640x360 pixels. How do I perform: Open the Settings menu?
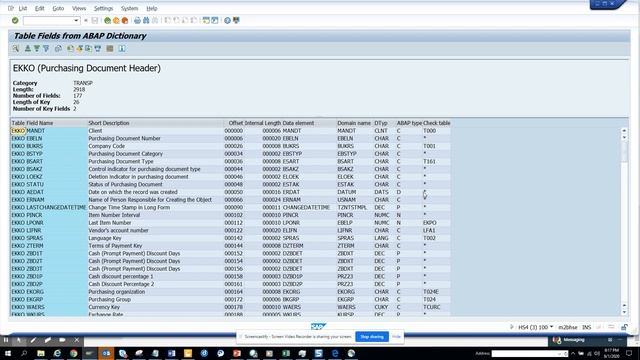tap(104, 8)
